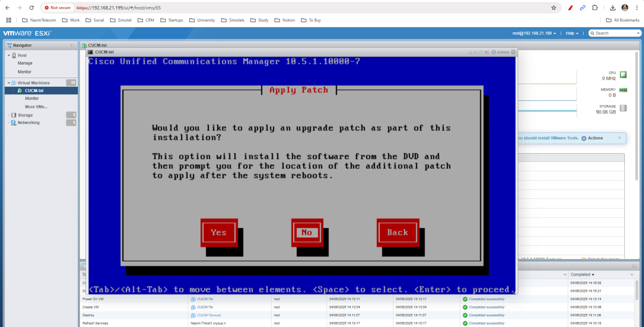The height and width of the screenshot is (327, 644).
Task: Click the Networking globe icon in Navigator
Action: pyautogui.click(x=14, y=122)
